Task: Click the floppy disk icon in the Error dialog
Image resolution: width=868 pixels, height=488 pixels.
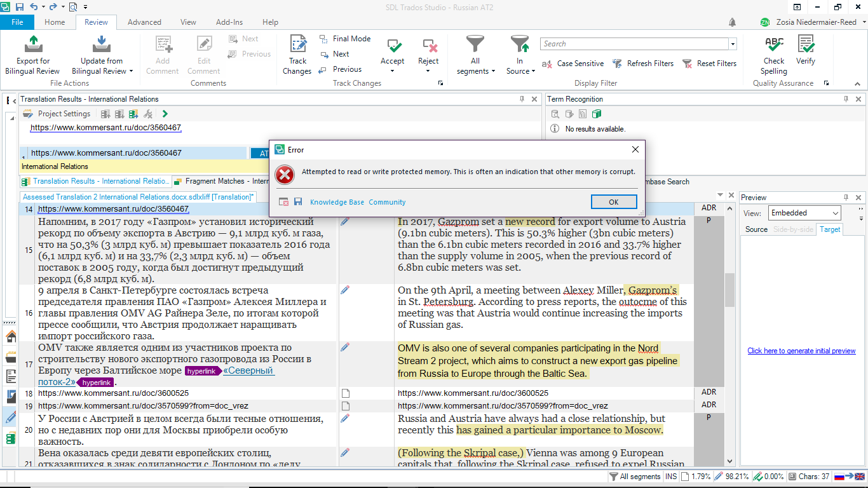Action: click(x=298, y=201)
